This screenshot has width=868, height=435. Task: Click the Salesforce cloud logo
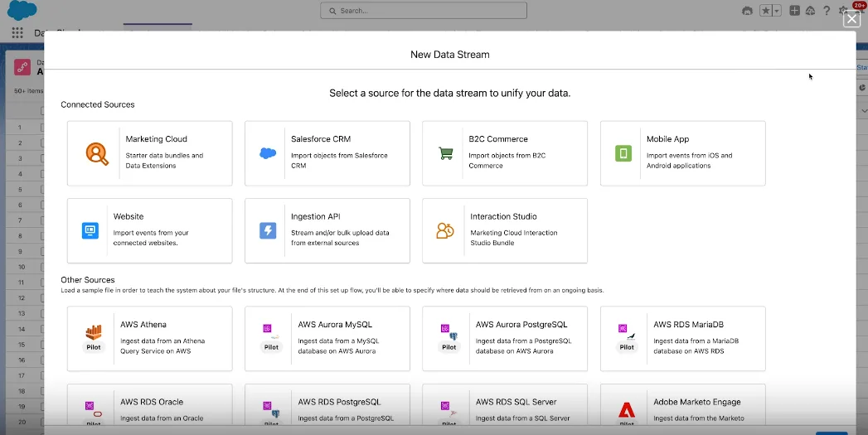(22, 10)
